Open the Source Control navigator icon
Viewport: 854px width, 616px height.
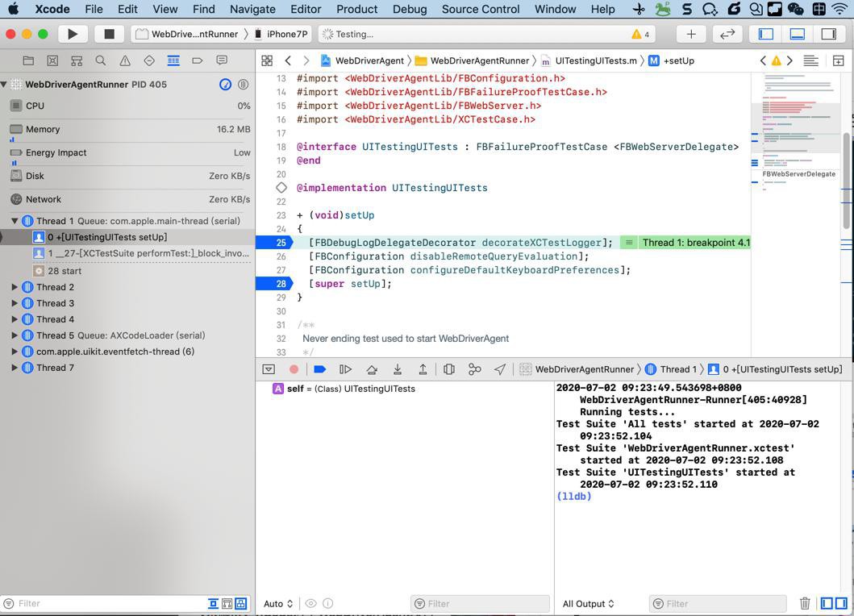click(52, 60)
